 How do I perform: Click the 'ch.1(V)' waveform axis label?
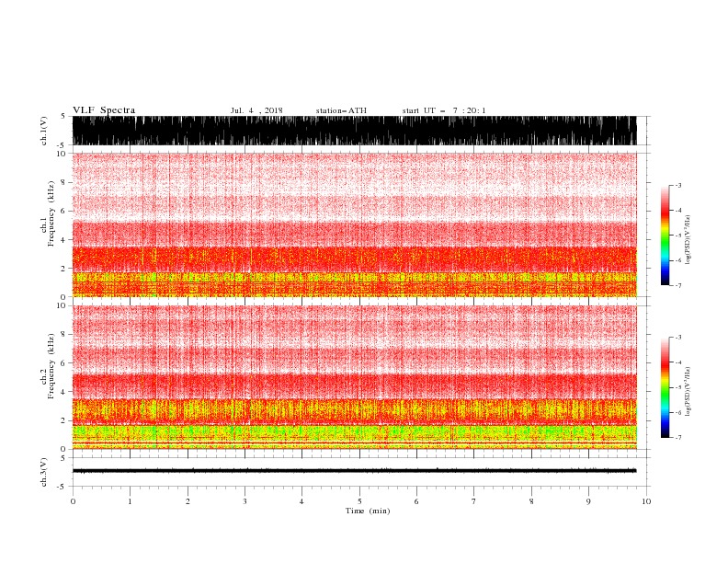pos(43,131)
